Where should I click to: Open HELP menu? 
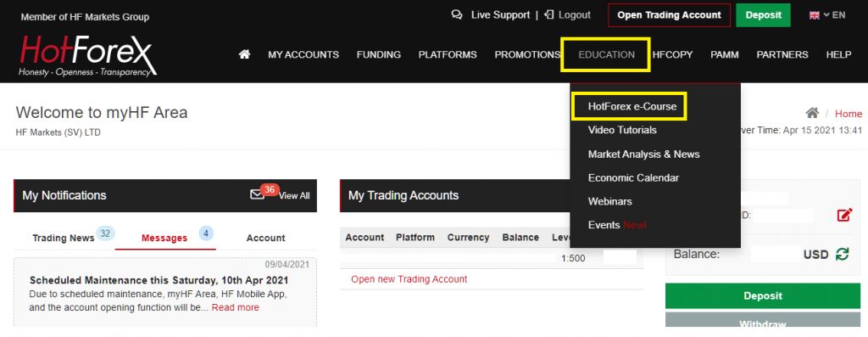[838, 55]
